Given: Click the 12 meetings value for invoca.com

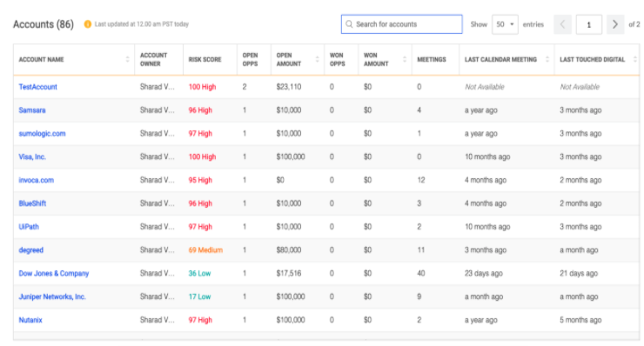Looking at the screenshot, I should point(421,180).
